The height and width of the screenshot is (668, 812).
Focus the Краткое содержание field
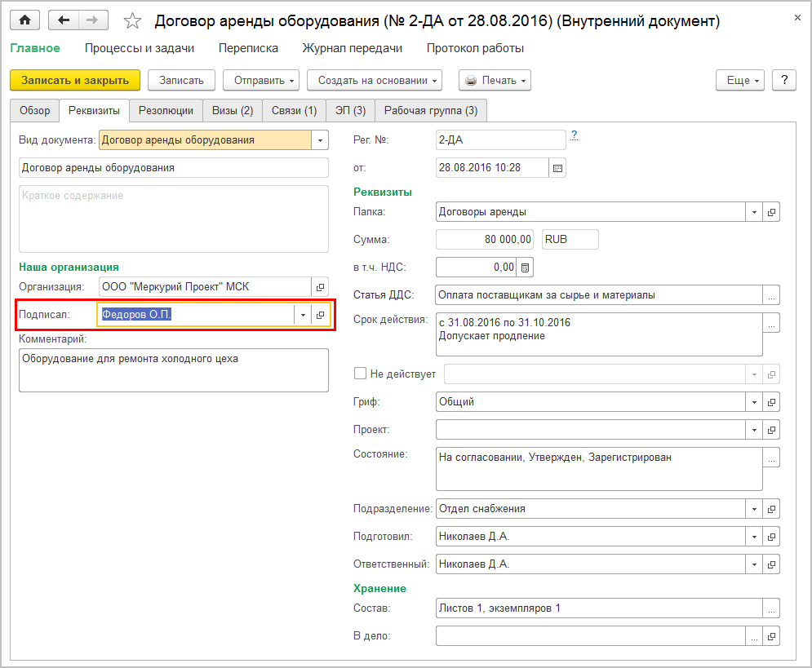174,219
